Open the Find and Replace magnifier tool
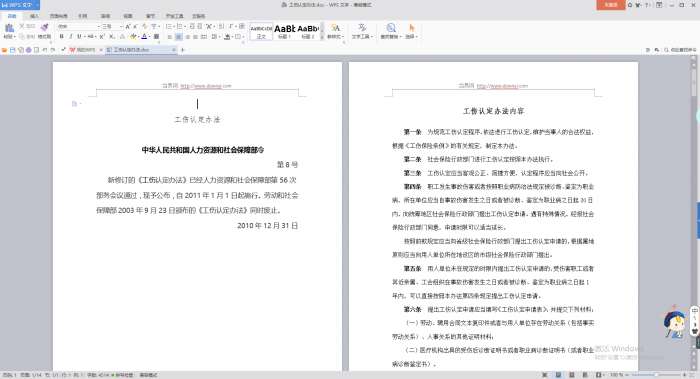 pyautogui.click(x=391, y=28)
